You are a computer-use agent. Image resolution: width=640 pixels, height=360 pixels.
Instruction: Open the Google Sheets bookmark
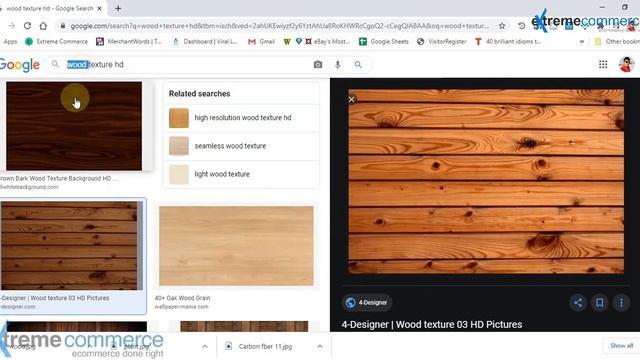(384, 41)
